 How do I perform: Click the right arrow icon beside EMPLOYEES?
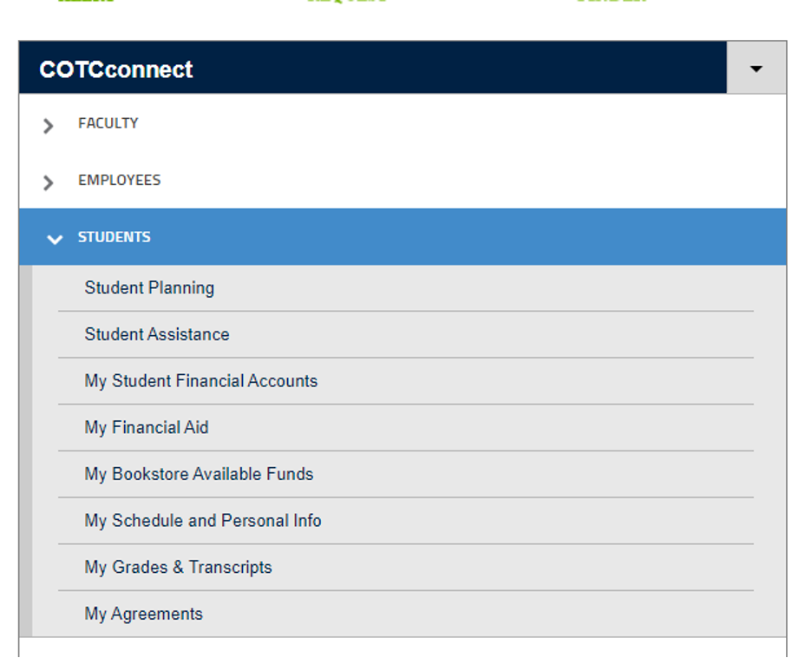click(x=48, y=183)
